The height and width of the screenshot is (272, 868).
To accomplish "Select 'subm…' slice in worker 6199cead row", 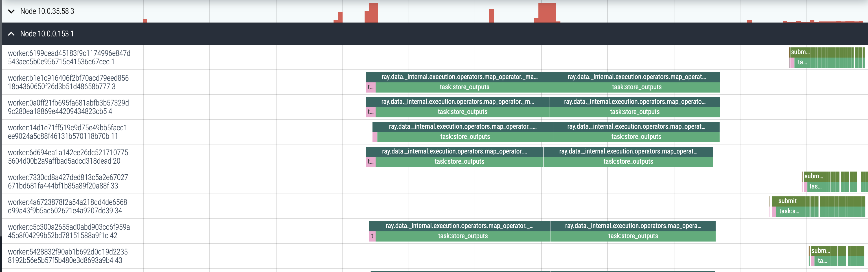I will (x=800, y=52).
